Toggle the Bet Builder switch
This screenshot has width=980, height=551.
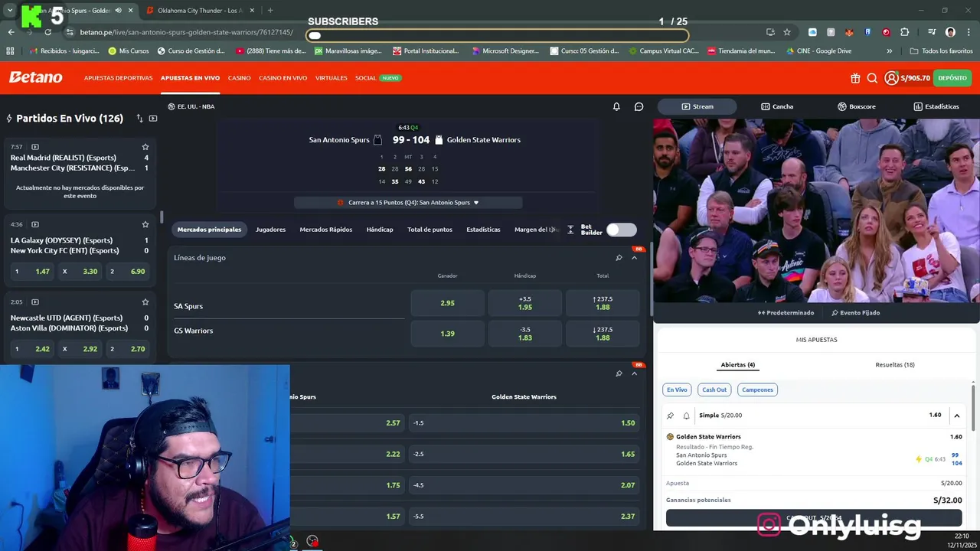[x=621, y=230]
